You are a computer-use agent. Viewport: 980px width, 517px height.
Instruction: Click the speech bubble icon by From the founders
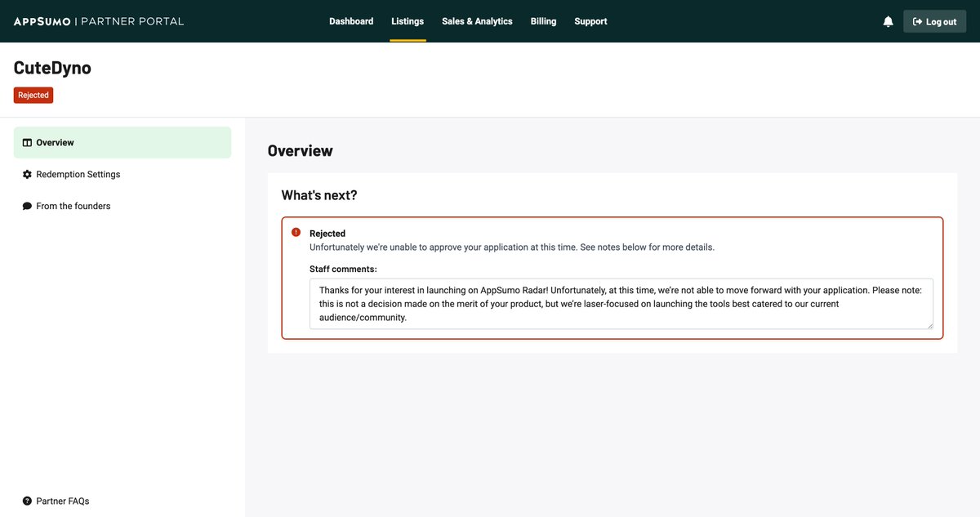[27, 207]
